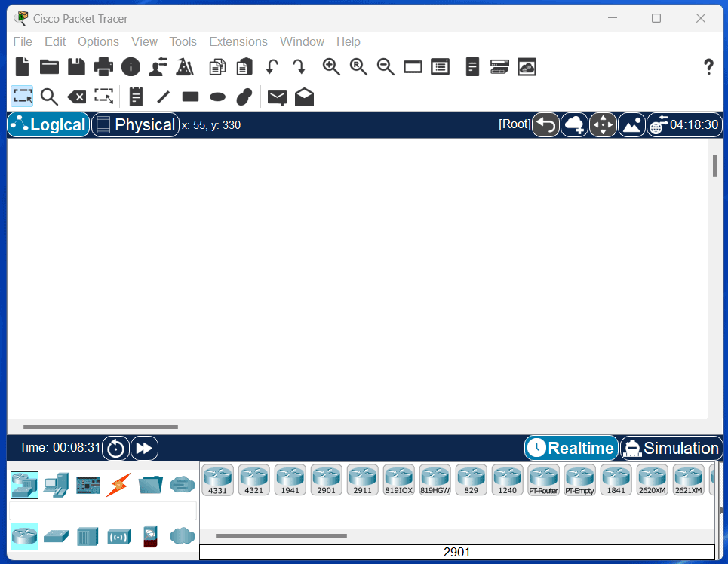The image size is (728, 564).
Task: Activate the Resize Shape tool
Action: (104, 97)
